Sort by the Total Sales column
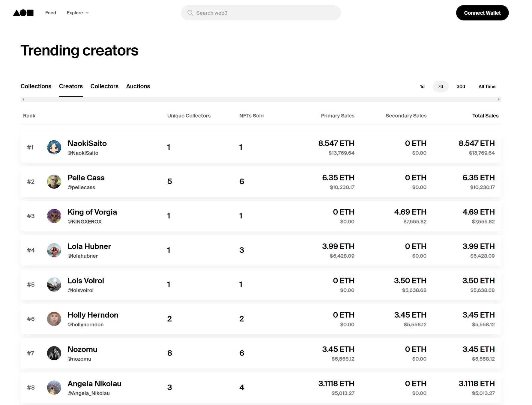 click(x=485, y=116)
